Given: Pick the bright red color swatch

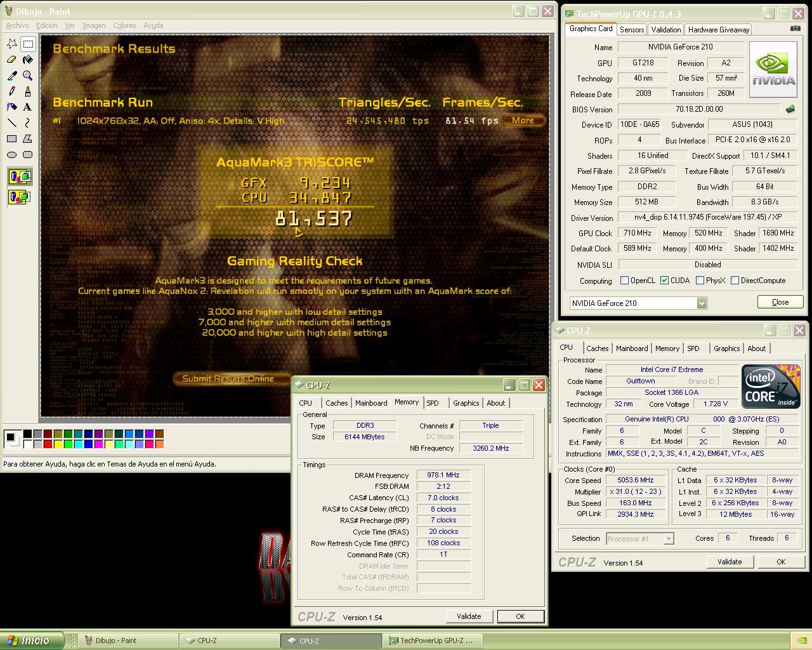Looking at the screenshot, I should [48, 444].
